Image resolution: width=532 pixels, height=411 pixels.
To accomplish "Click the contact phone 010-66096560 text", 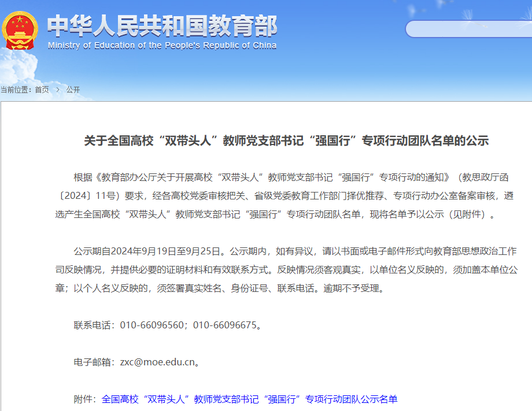I will pyautogui.click(x=152, y=325).
